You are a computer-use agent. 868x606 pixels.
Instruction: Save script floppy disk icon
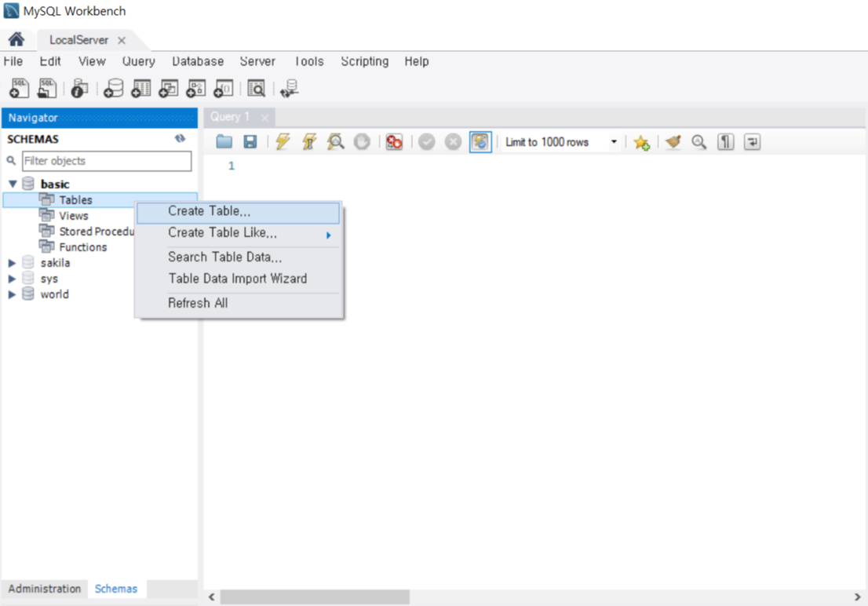click(x=250, y=142)
